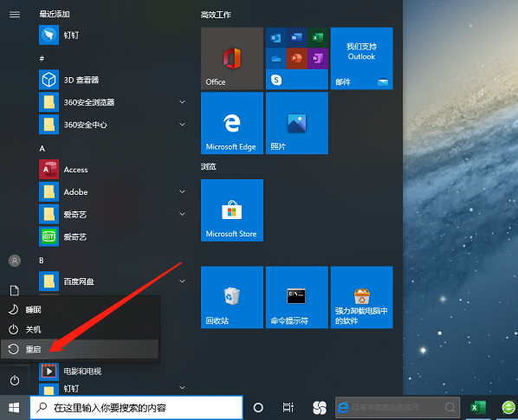Screen dimensions: 518x420
Task: Toggle the hamburger menu at top-left
Action: coord(15,14)
